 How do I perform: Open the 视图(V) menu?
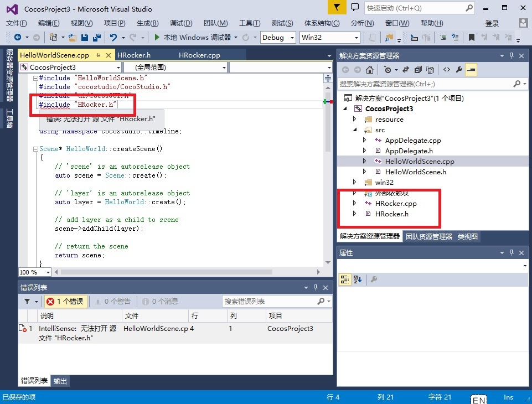pyautogui.click(x=81, y=23)
